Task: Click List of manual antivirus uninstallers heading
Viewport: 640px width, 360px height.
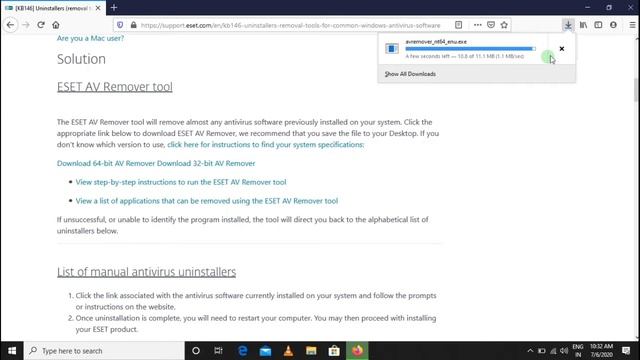Action: coord(147,272)
